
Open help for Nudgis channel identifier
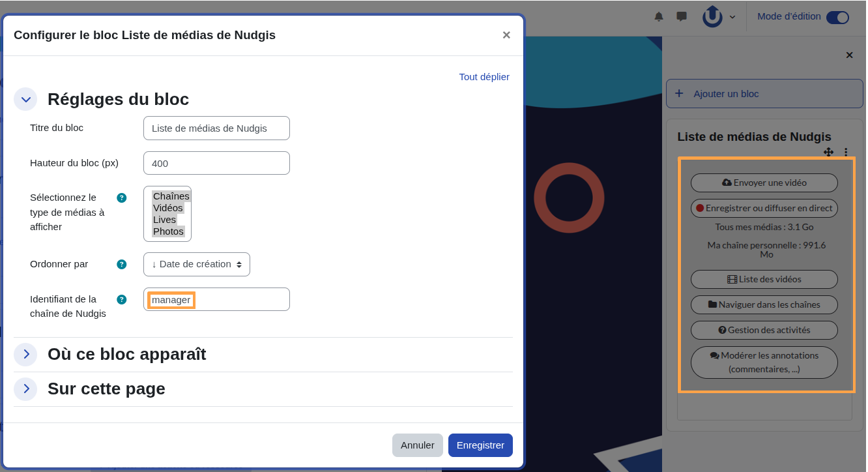pos(121,299)
